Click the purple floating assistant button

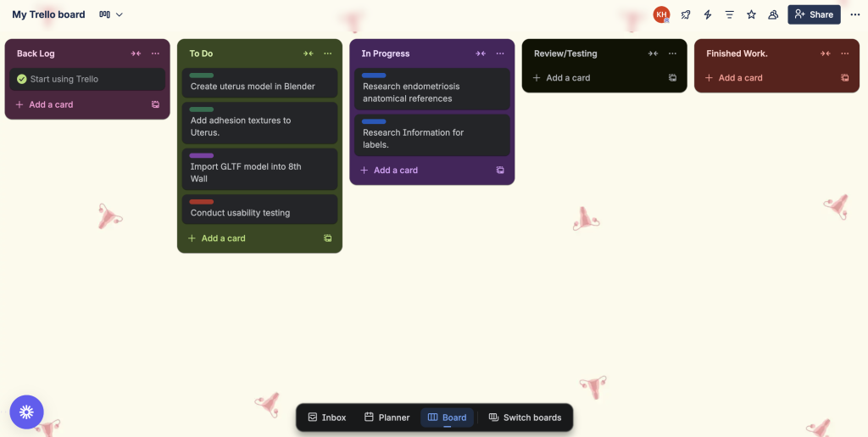click(26, 412)
